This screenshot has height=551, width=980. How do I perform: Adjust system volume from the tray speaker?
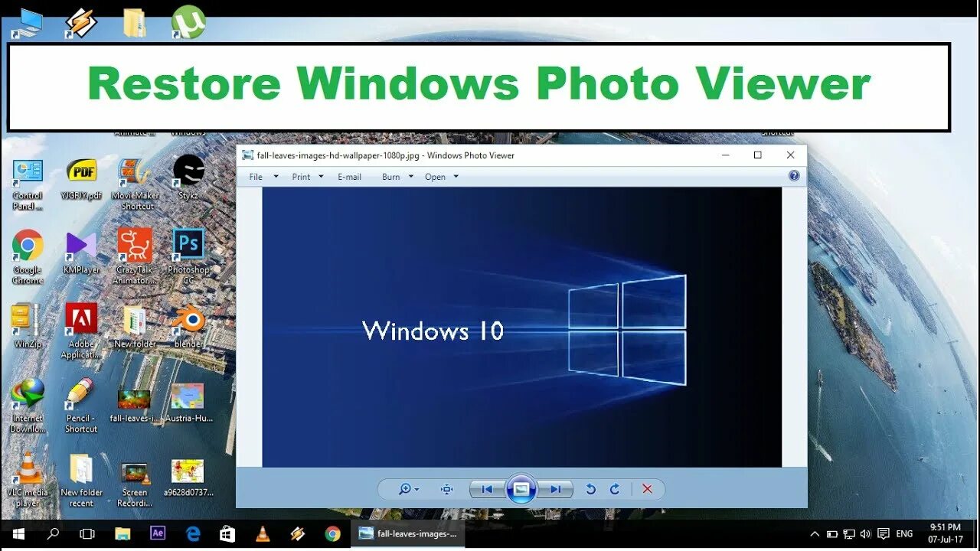[865, 533]
